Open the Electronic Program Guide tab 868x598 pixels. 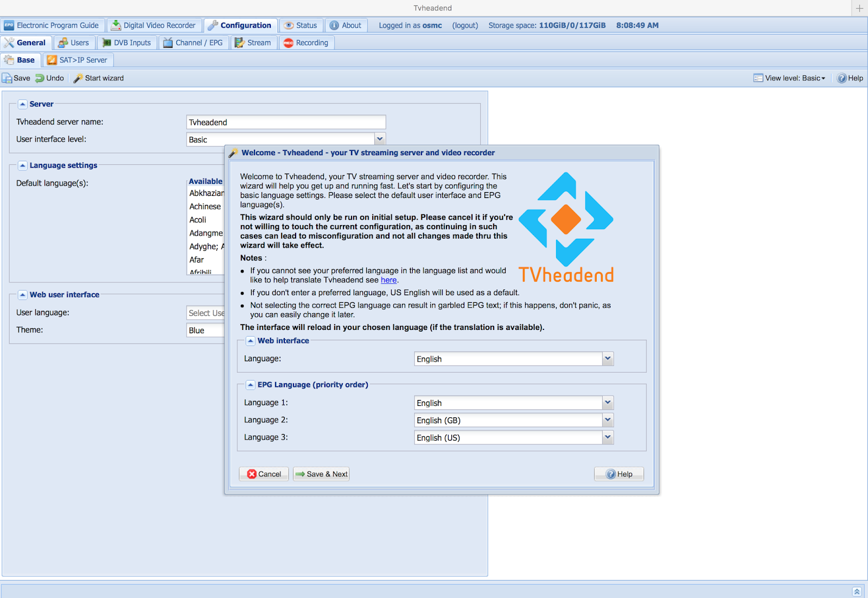(52, 26)
